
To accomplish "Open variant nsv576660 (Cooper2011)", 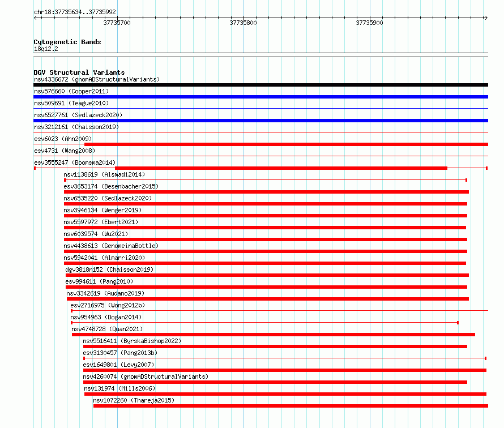I will coord(71,91).
